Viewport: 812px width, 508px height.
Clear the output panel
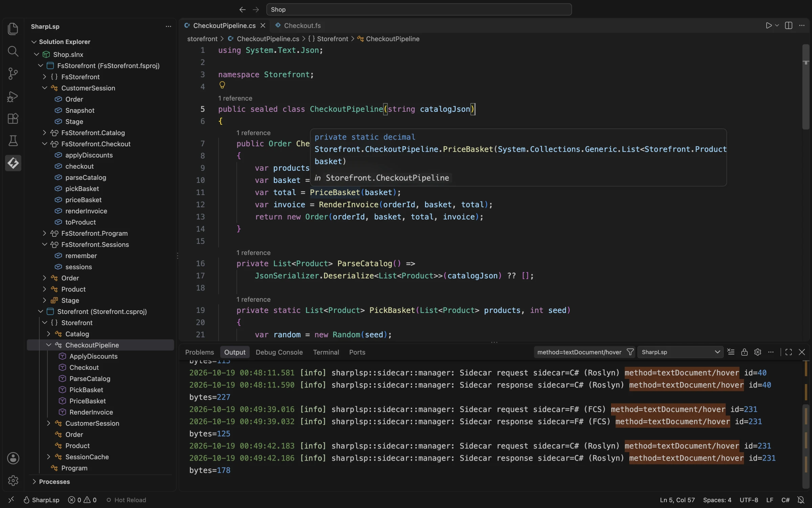[x=731, y=352]
